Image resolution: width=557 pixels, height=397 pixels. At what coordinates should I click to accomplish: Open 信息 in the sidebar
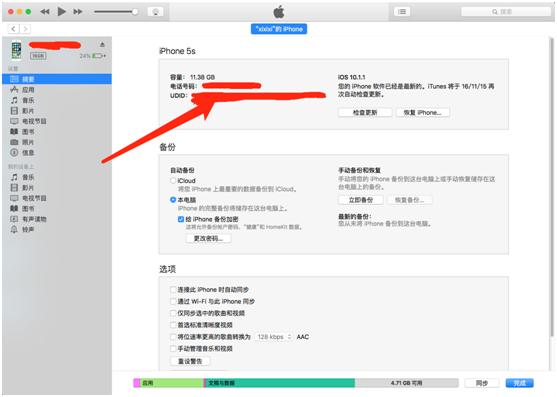click(x=57, y=153)
